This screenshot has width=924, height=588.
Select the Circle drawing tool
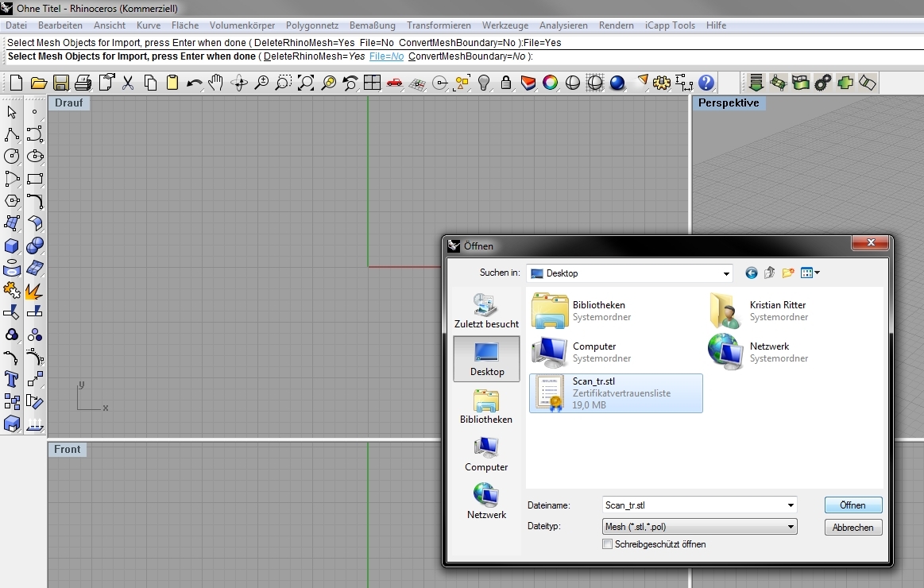tap(12, 156)
